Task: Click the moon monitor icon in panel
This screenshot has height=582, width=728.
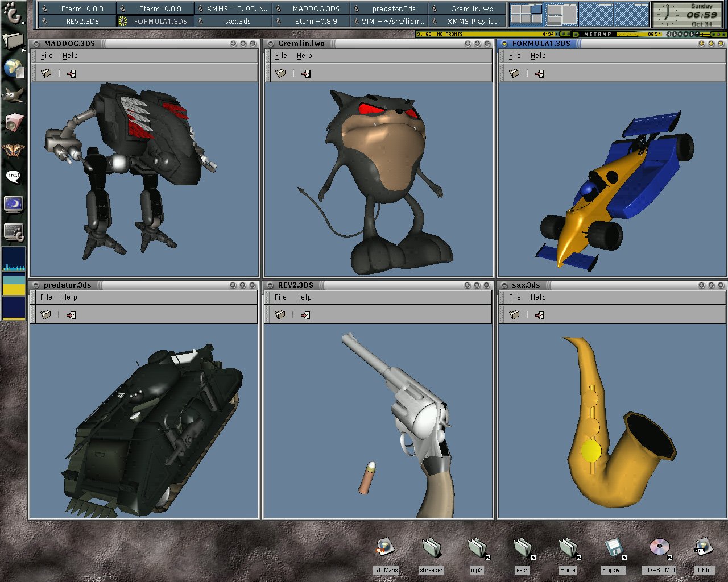Action: (13, 204)
